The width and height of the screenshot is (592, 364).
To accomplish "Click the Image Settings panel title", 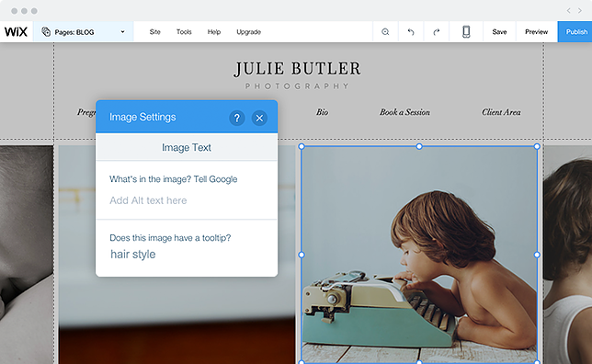I will (142, 117).
